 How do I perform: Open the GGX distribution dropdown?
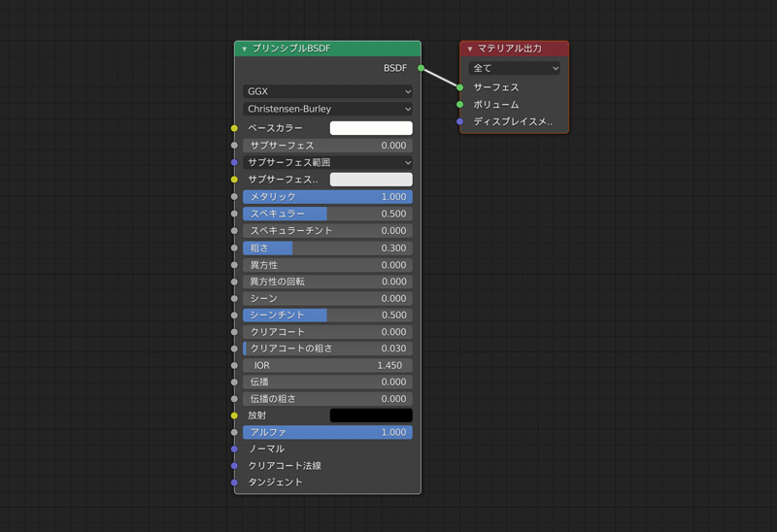[327, 91]
